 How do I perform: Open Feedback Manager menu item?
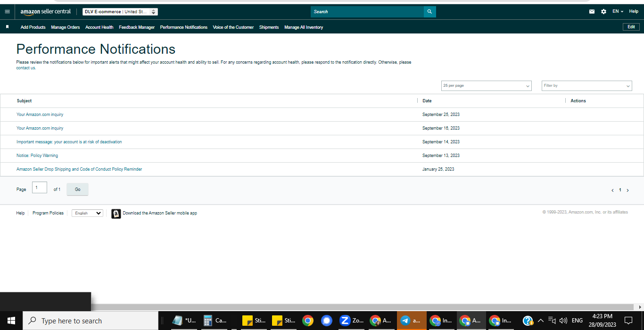(137, 27)
